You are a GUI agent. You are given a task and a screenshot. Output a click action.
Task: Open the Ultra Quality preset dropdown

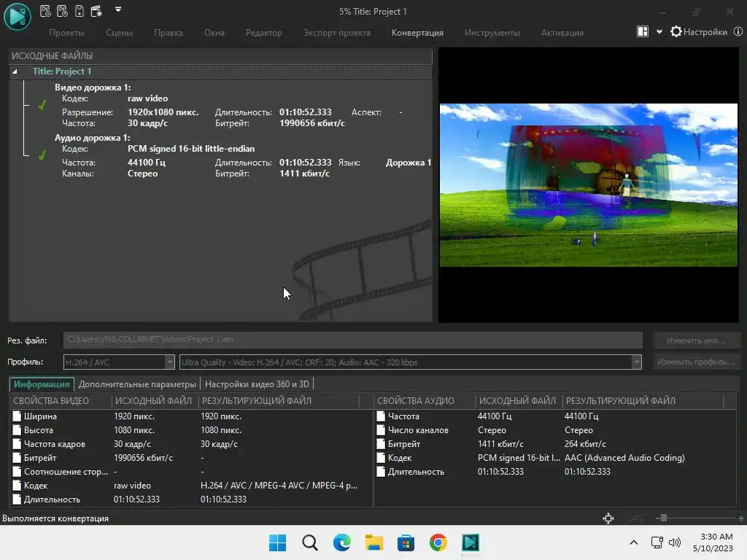click(636, 362)
